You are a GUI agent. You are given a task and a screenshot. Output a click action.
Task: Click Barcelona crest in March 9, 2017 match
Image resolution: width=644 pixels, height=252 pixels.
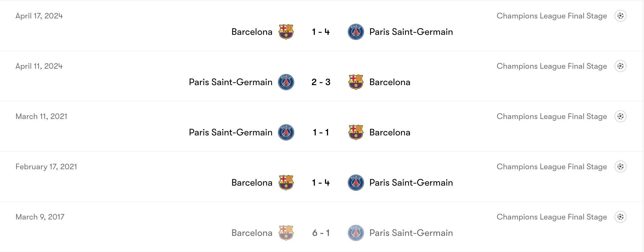[286, 233]
